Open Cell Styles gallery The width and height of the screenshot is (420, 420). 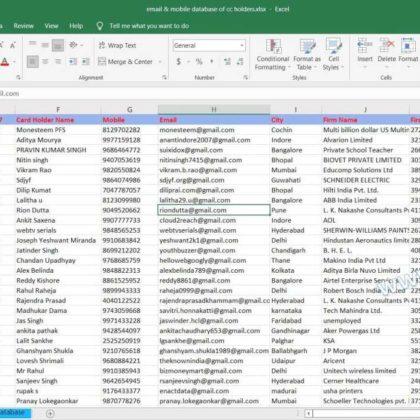(333, 54)
